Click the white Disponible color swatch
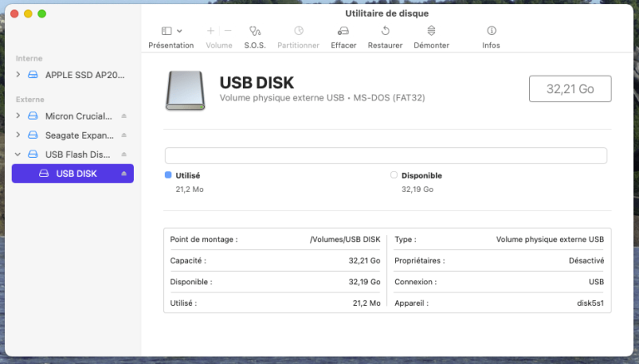This screenshot has width=639, height=364. pyautogui.click(x=394, y=175)
